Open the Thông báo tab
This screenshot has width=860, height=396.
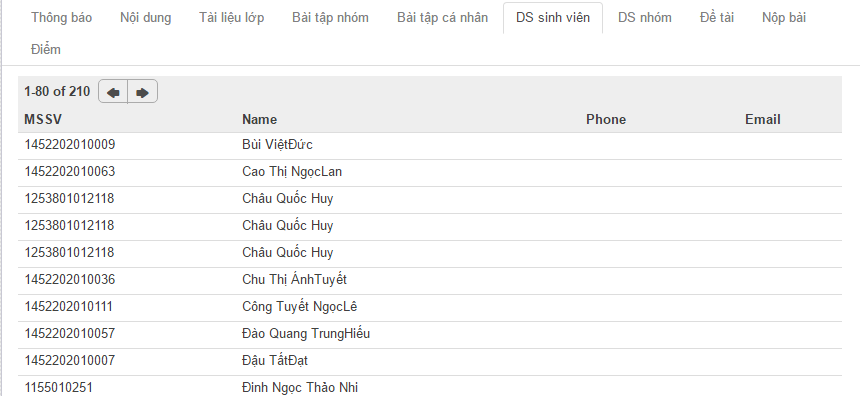click(x=61, y=18)
